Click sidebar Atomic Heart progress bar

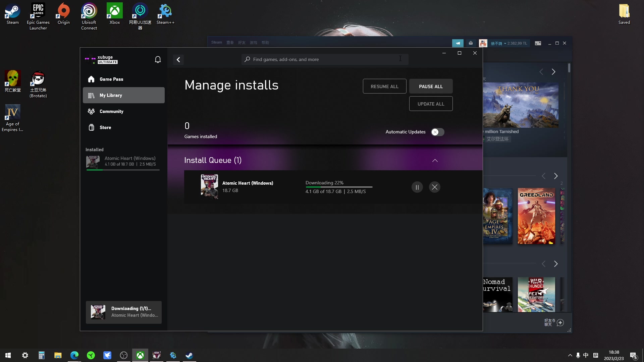click(x=123, y=170)
